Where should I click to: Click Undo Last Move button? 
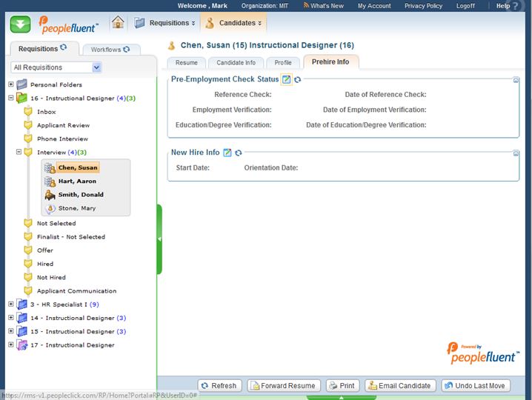tap(476, 385)
